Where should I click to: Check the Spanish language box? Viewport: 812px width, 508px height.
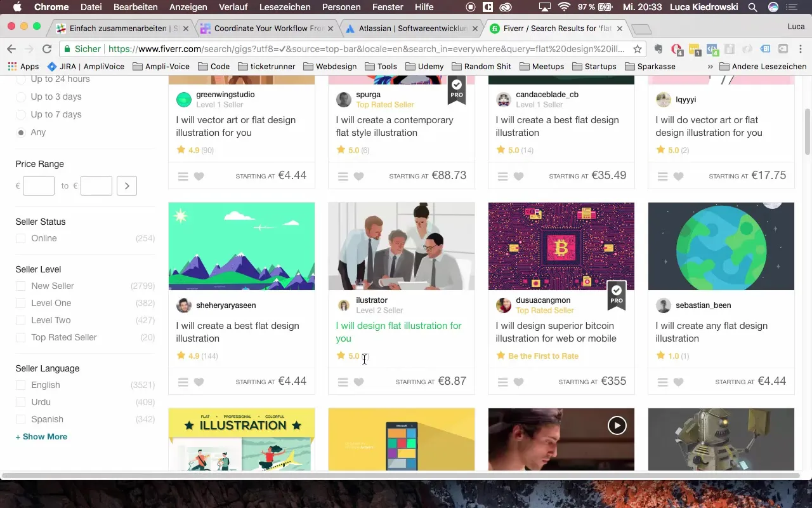[x=21, y=420]
